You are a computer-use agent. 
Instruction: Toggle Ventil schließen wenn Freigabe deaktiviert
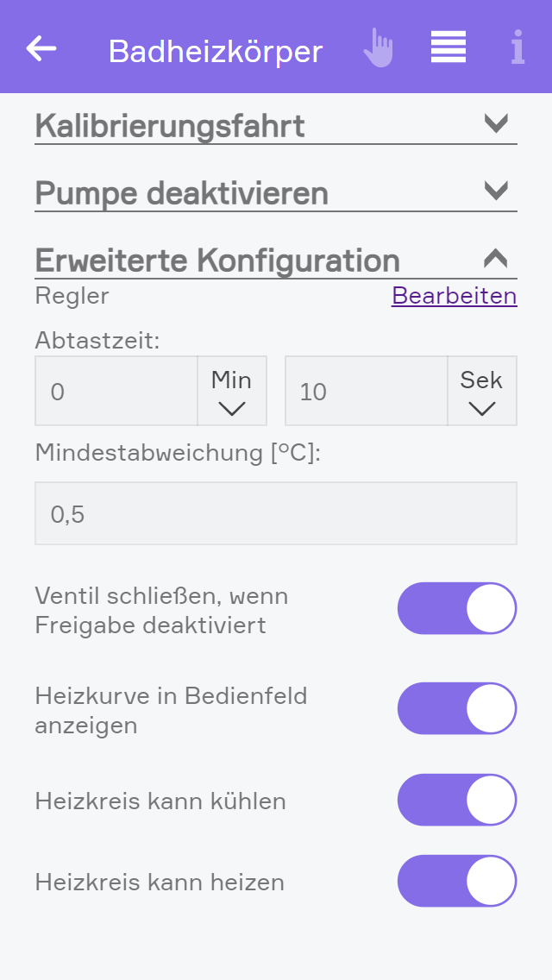(456, 608)
